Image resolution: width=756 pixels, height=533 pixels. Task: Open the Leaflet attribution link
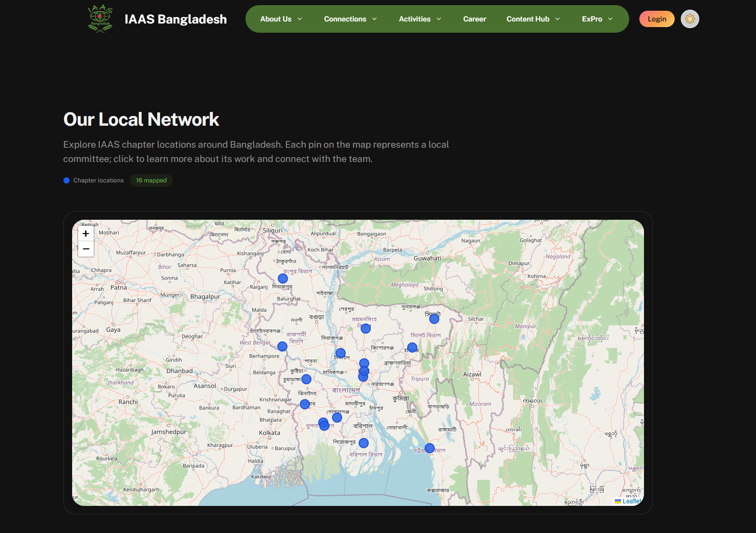tap(631, 501)
